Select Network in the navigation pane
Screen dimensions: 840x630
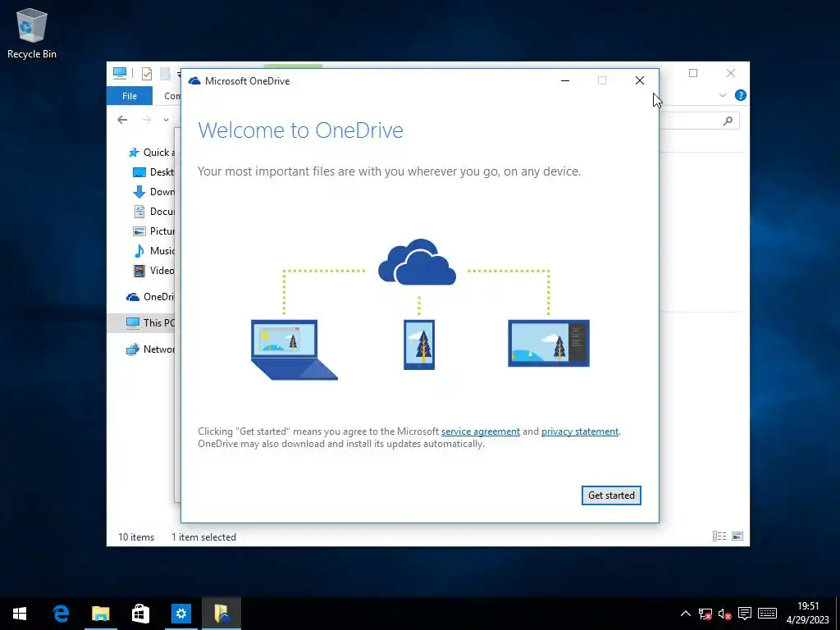(151, 349)
